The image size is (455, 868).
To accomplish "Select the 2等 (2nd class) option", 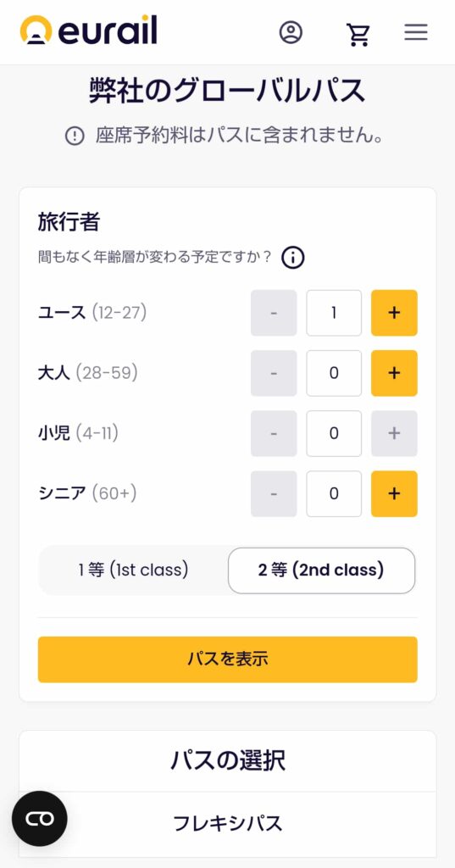I will pyautogui.click(x=322, y=570).
